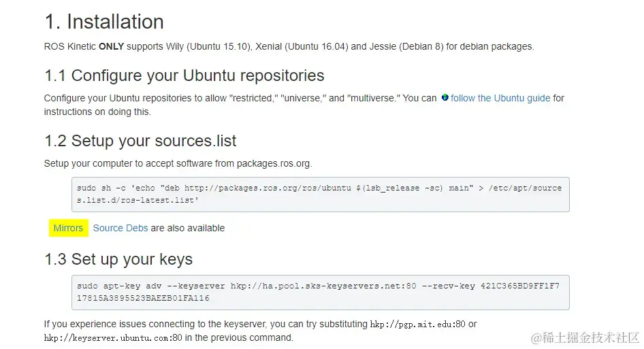Image resolution: width=644 pixels, height=349 pixels.
Task: Click the 'Setup your sources.list' heading
Action: tap(140, 141)
